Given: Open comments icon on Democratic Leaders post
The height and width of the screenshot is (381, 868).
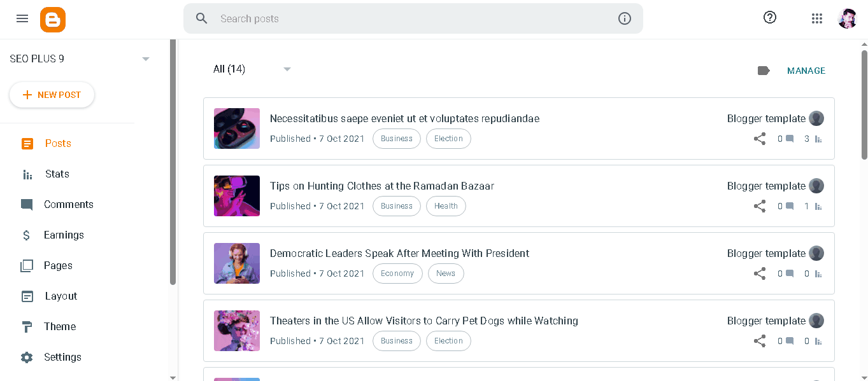Looking at the screenshot, I should pos(790,274).
